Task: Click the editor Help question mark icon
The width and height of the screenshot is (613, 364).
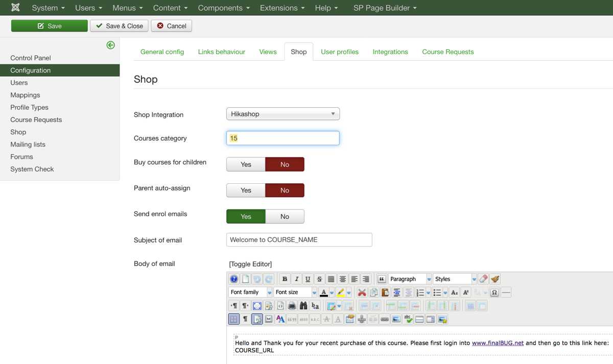Action: pos(234,279)
